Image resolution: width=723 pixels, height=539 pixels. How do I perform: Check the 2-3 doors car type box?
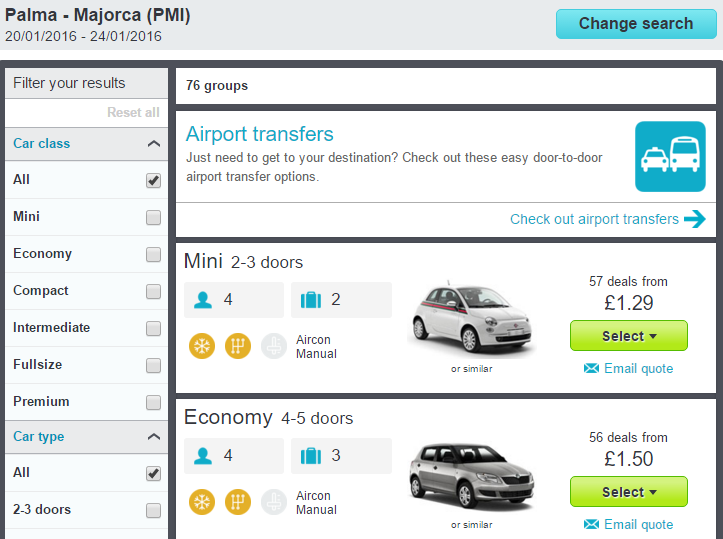point(154,510)
